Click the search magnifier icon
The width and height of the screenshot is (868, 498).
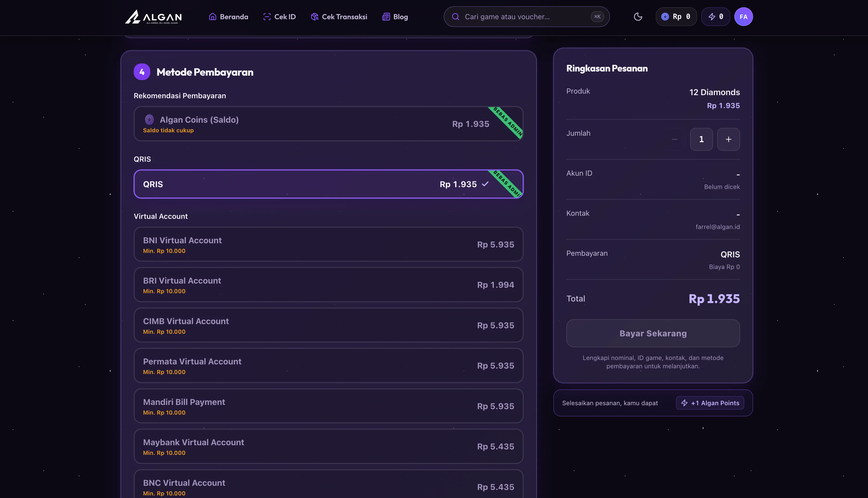tap(455, 17)
